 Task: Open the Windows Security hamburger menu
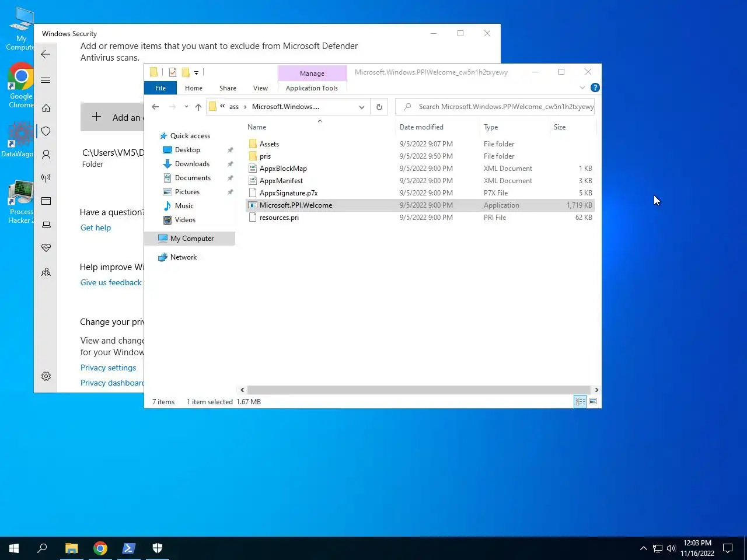pyautogui.click(x=46, y=80)
